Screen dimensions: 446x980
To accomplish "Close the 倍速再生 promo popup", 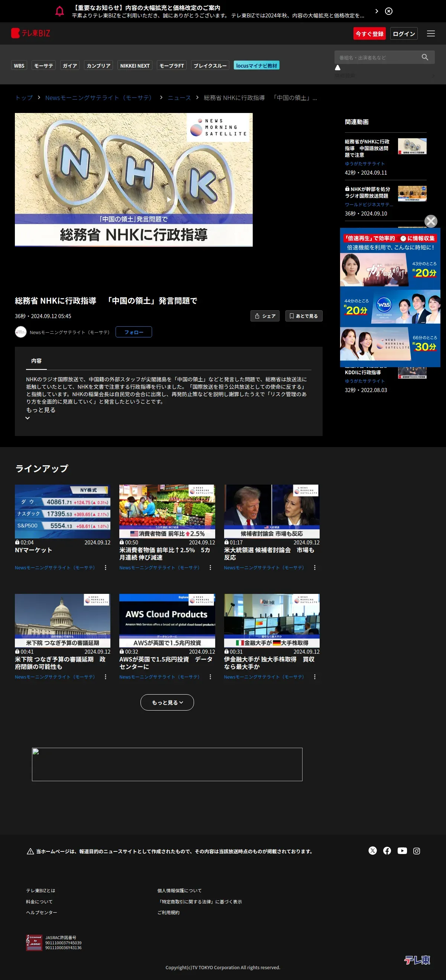I will (430, 221).
